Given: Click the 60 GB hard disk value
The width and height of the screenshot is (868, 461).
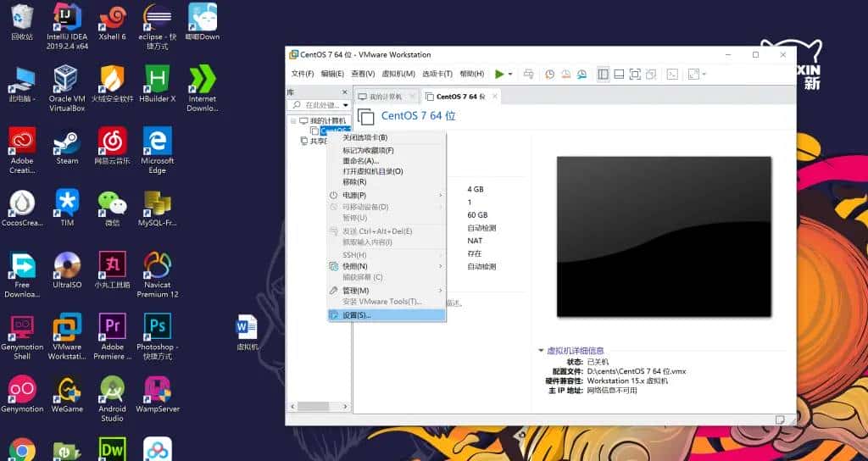Looking at the screenshot, I should click(x=477, y=214).
